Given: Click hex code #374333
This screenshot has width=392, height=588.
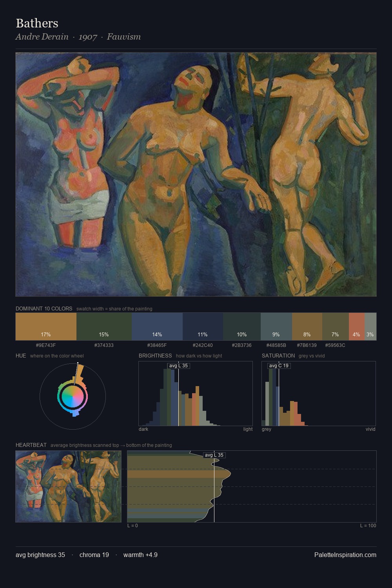Looking at the screenshot, I should (x=104, y=345).
